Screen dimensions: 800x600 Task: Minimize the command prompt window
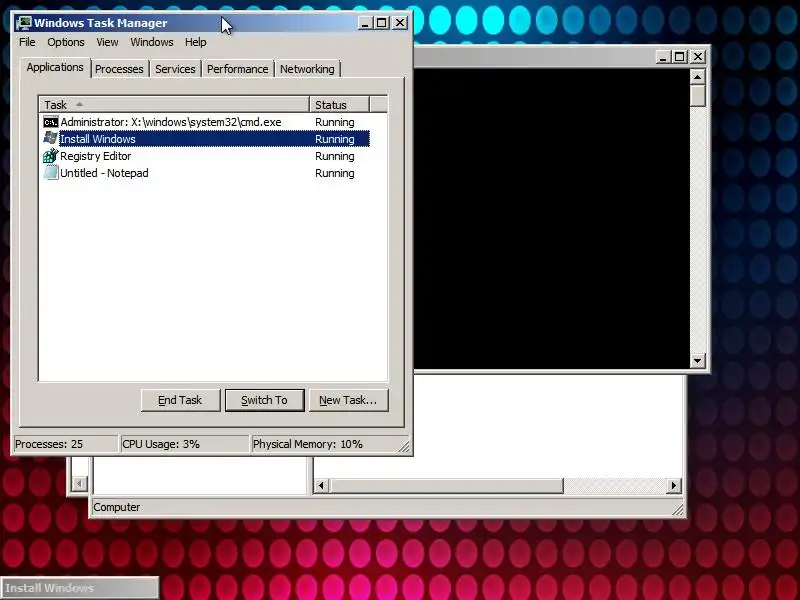662,57
